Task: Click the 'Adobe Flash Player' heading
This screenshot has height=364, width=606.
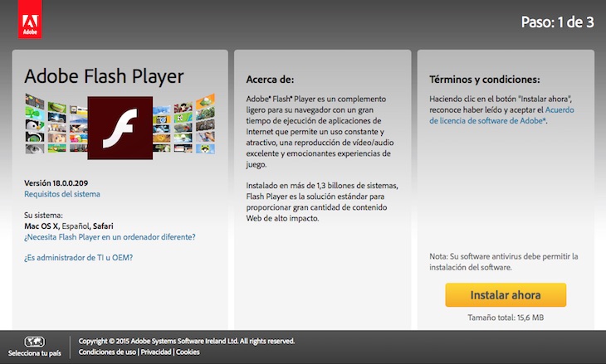Action: click(x=104, y=76)
